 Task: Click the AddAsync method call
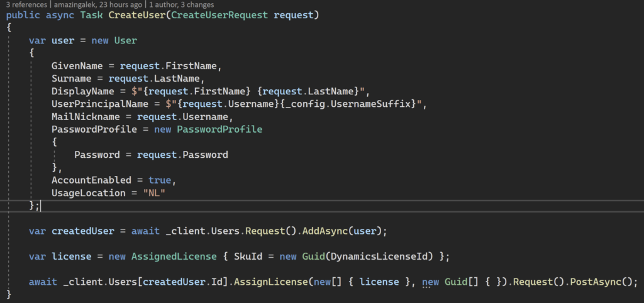coord(325,231)
